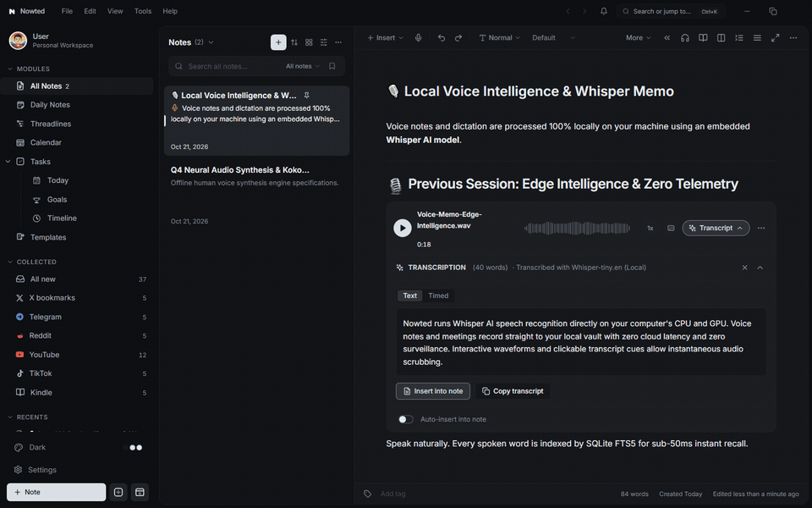Click Insert into note button
Image resolution: width=812 pixels, height=508 pixels.
click(433, 391)
